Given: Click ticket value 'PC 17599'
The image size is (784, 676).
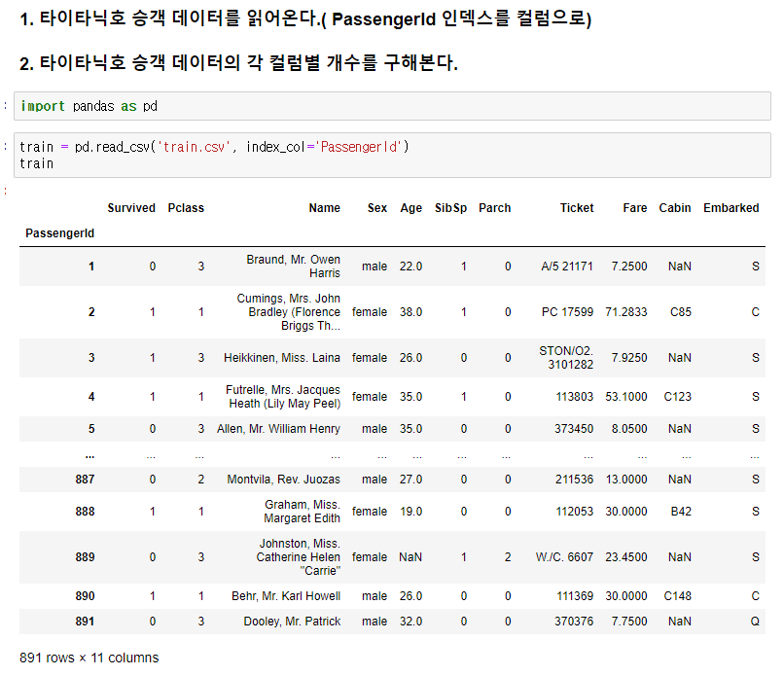Looking at the screenshot, I should [567, 312].
